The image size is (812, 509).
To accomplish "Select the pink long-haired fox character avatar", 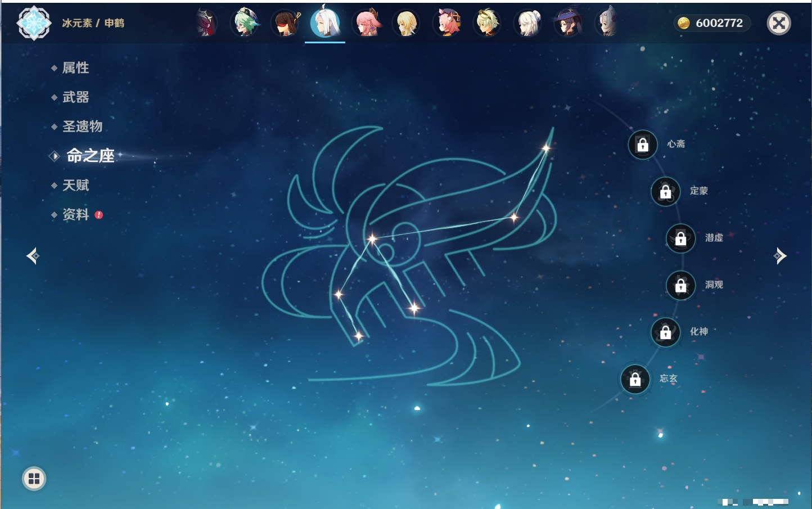I will pos(367,23).
